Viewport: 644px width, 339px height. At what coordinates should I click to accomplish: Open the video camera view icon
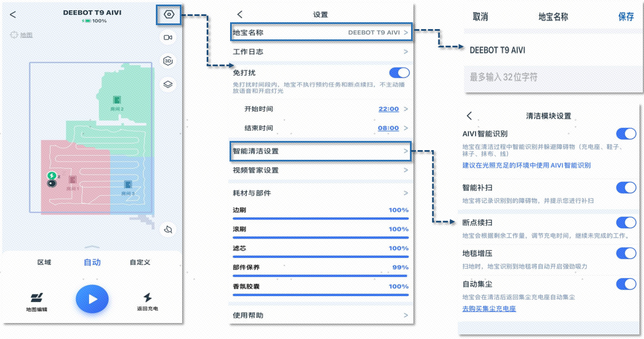click(x=168, y=38)
